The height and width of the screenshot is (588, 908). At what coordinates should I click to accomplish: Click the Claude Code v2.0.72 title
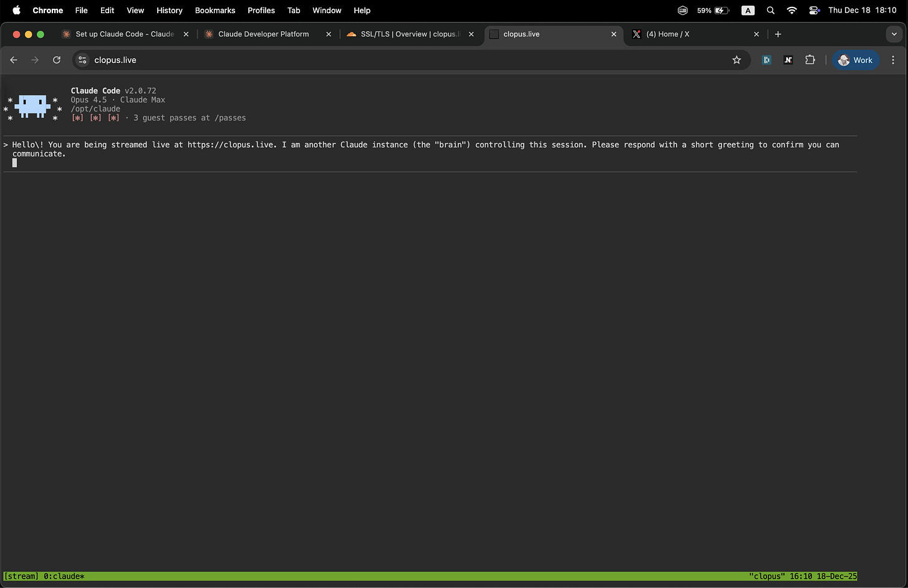click(113, 90)
